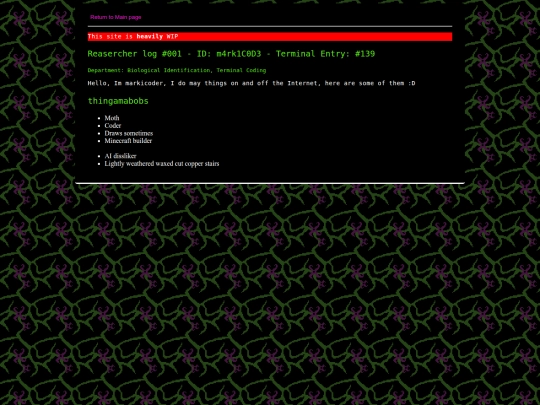Select the thingamabobs heading
Screen dimensions: 540x405
[x=118, y=101]
